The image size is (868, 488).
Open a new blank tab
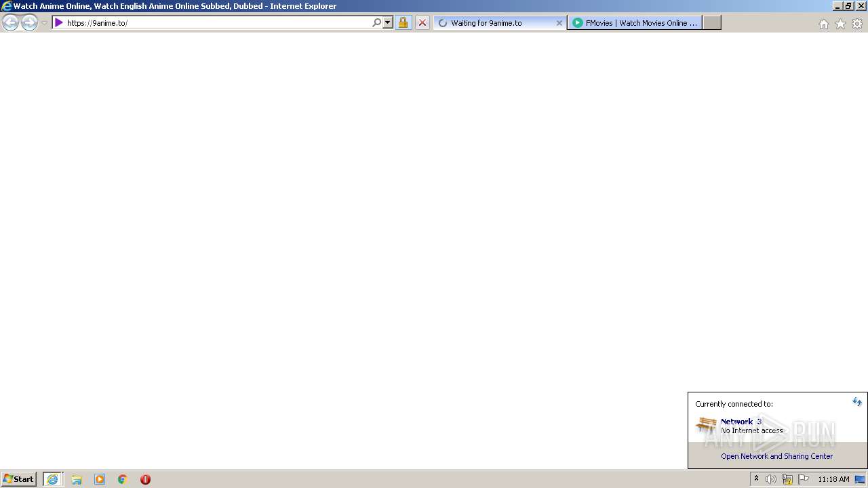[x=711, y=23]
